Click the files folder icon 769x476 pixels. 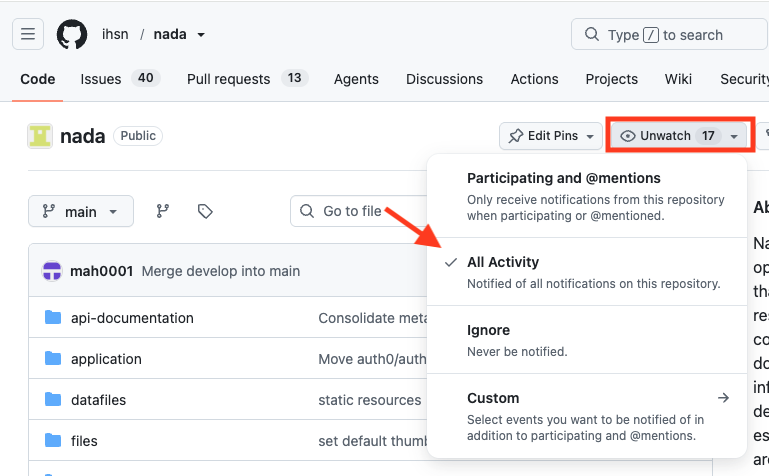coord(53,440)
